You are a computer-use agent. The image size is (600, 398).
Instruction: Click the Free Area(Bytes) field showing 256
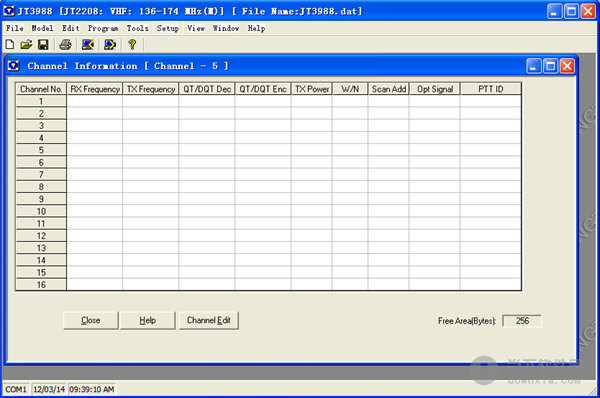click(522, 321)
